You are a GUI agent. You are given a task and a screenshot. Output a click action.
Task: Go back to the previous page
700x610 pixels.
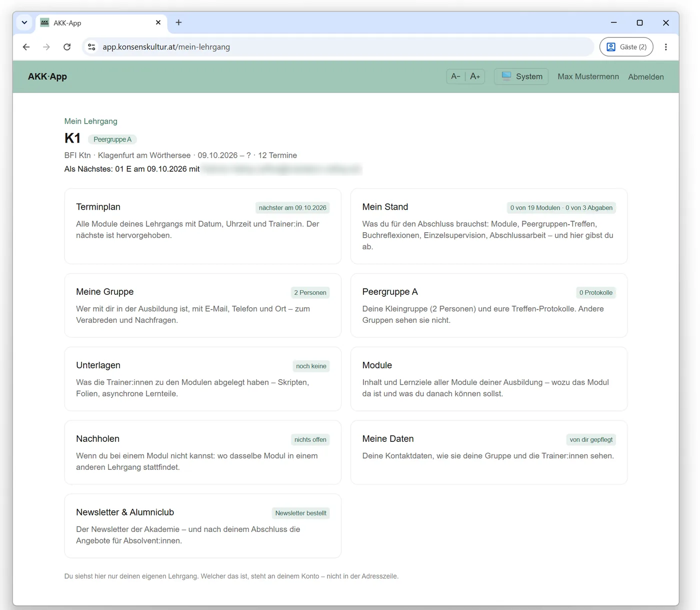(26, 47)
